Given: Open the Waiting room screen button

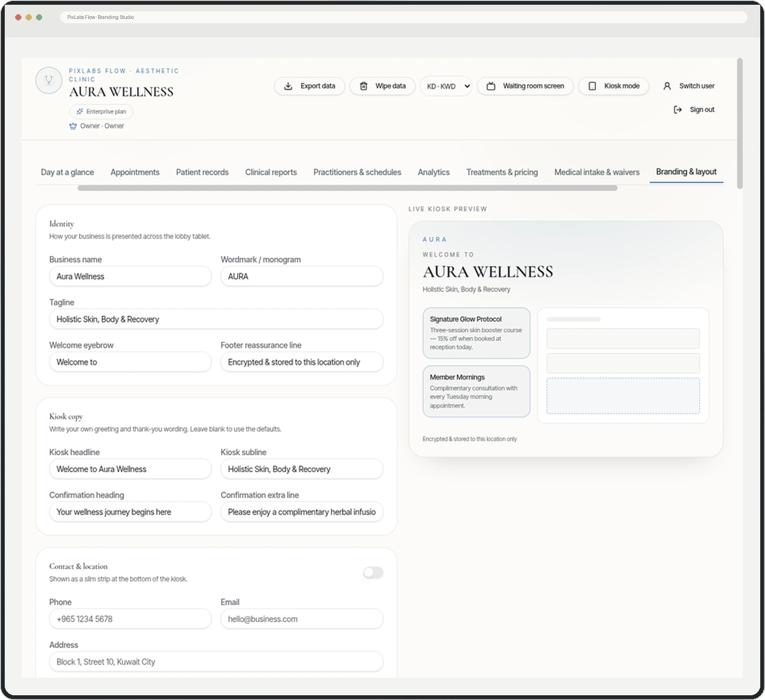Looking at the screenshot, I should point(525,86).
